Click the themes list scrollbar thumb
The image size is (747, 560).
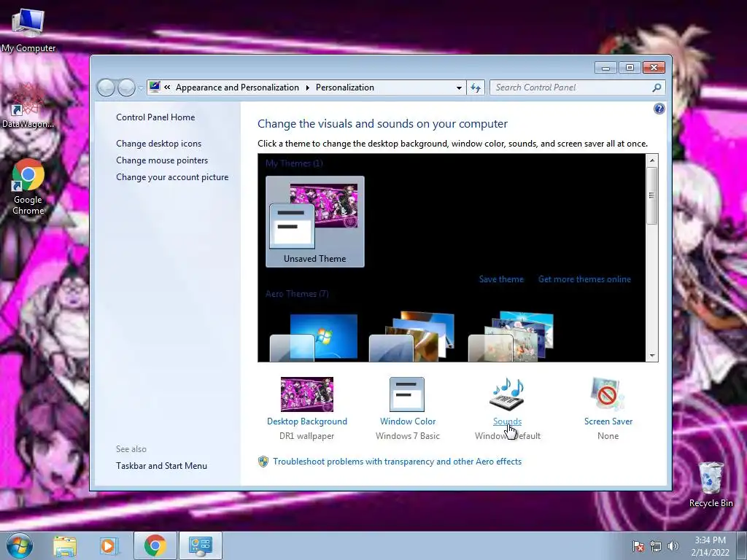[651, 195]
